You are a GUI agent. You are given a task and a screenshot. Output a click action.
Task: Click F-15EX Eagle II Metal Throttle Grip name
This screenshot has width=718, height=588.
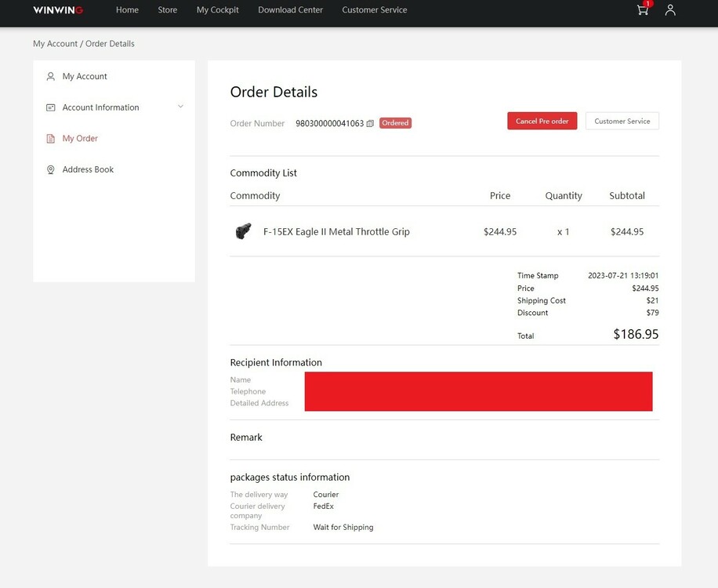coord(336,232)
